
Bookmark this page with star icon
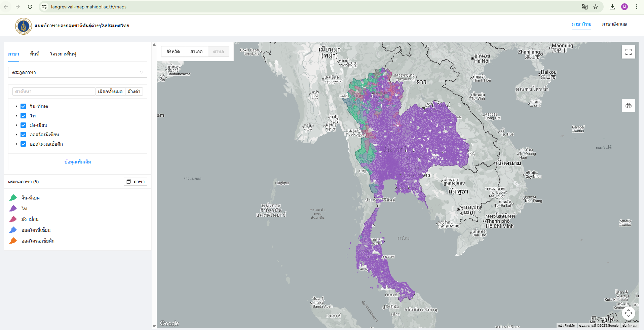596,7
